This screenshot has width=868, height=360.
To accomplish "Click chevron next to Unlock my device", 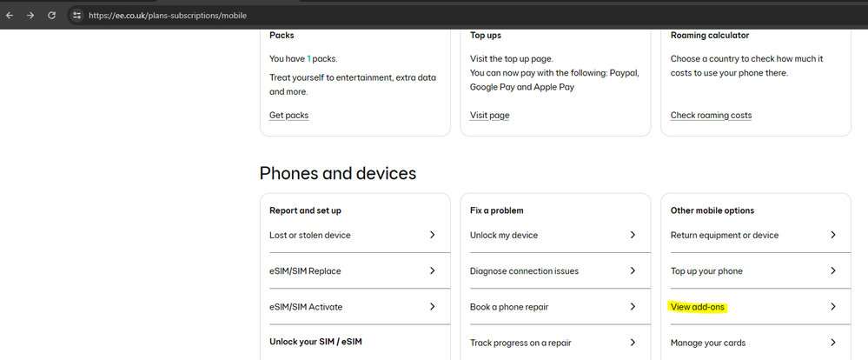I will tap(633, 235).
